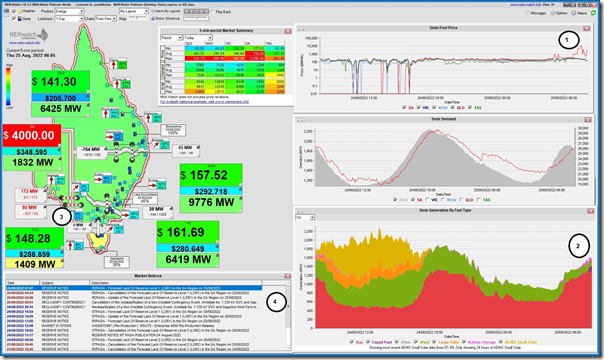Image resolution: width=604 pixels, height=360 pixels.
Task: Click the SA price box $4000.00
Action: click(32, 136)
